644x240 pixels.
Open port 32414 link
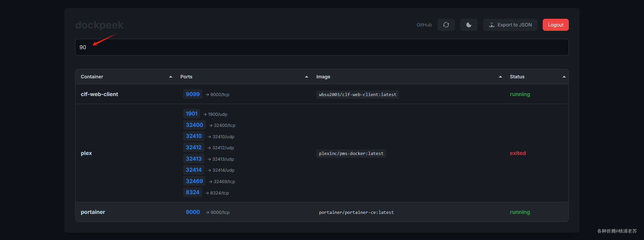(194, 170)
